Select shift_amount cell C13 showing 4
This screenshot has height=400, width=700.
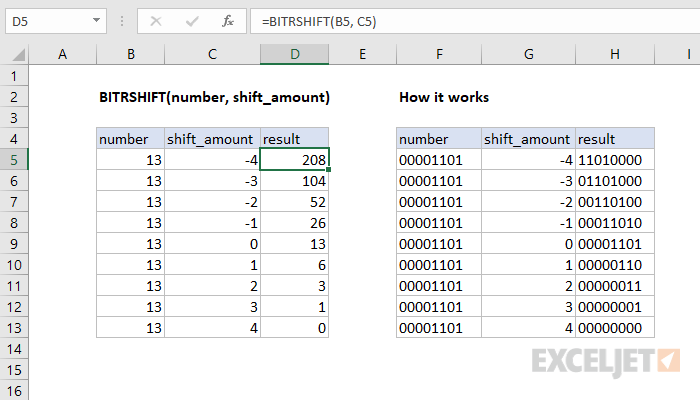click(x=212, y=328)
